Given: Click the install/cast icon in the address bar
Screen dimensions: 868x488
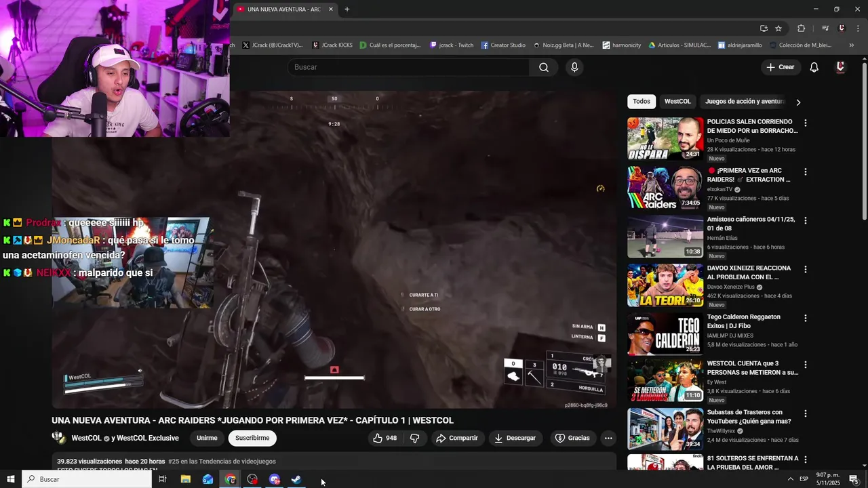Looking at the screenshot, I should (x=764, y=28).
